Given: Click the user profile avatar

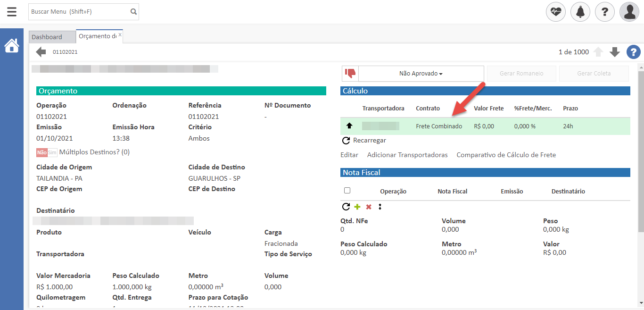Looking at the screenshot, I should (629, 12).
